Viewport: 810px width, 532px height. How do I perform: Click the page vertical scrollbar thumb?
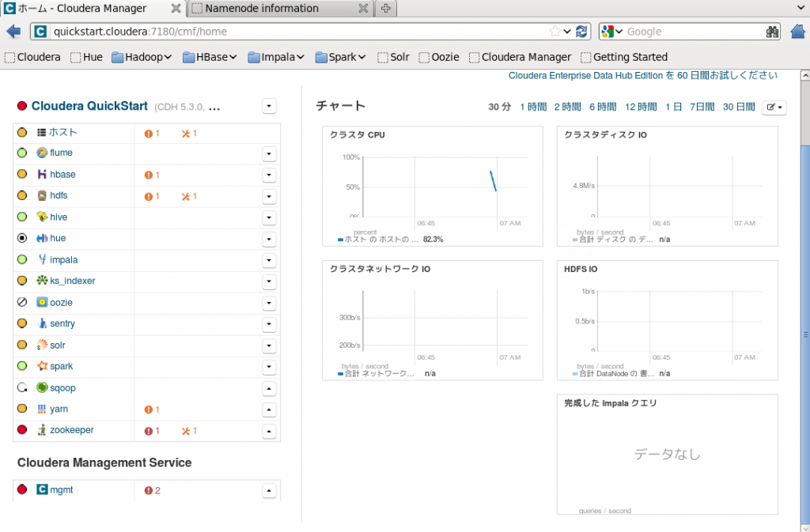(x=804, y=334)
